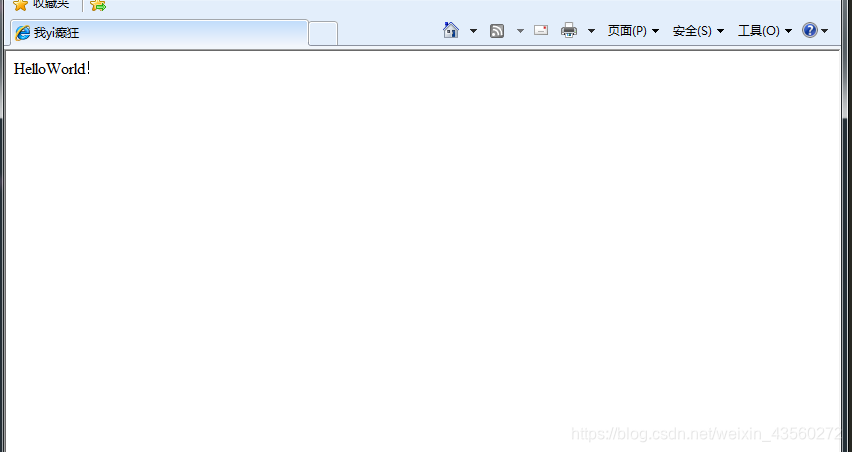Open the 工具(O) menu
Viewport: 852px width, 452px height.
pyautogui.click(x=765, y=31)
